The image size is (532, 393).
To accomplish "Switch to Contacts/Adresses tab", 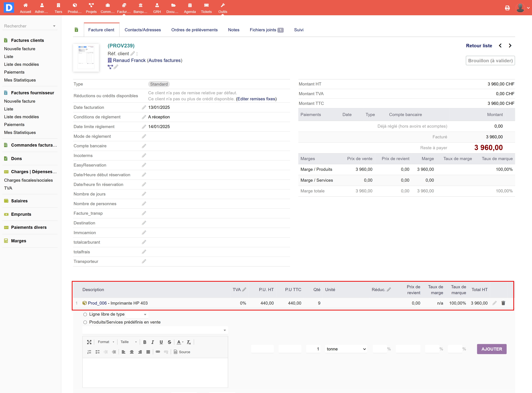I will 143,30.
